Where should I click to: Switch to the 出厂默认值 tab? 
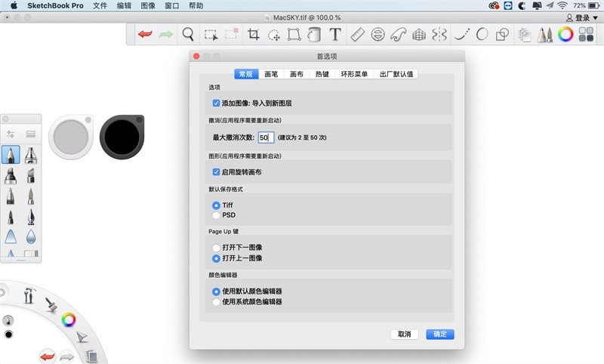coord(396,74)
